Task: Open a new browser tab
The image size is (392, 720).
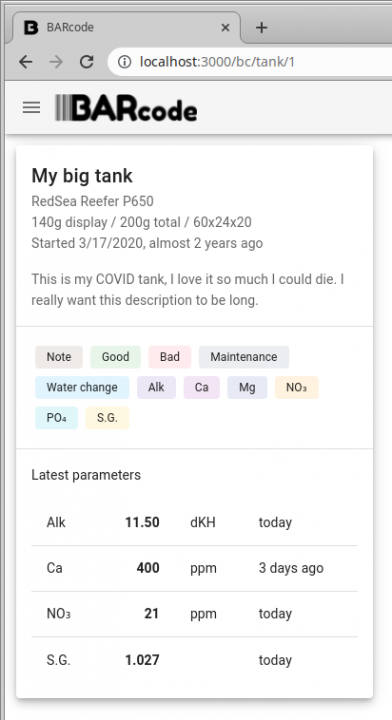Action: (x=261, y=28)
